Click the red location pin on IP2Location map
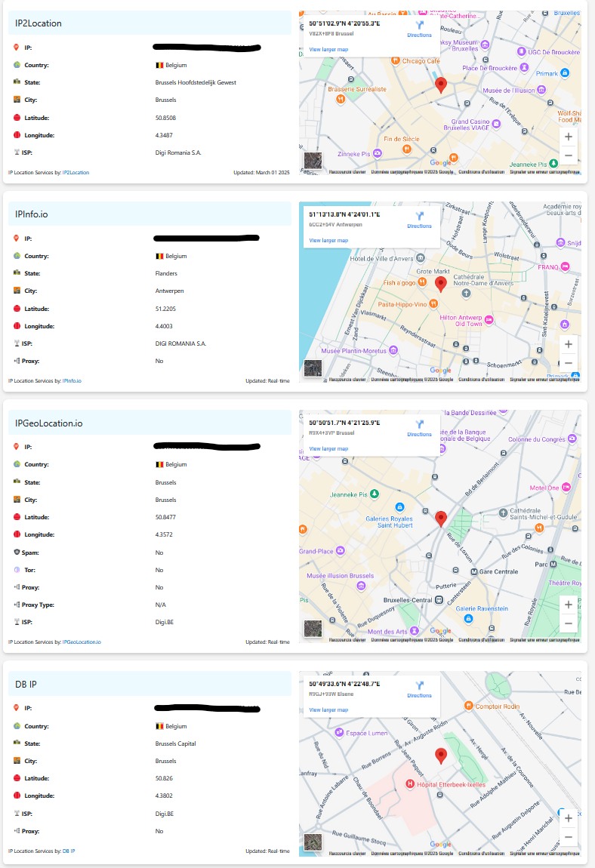This screenshot has height=868, width=595. (441, 85)
